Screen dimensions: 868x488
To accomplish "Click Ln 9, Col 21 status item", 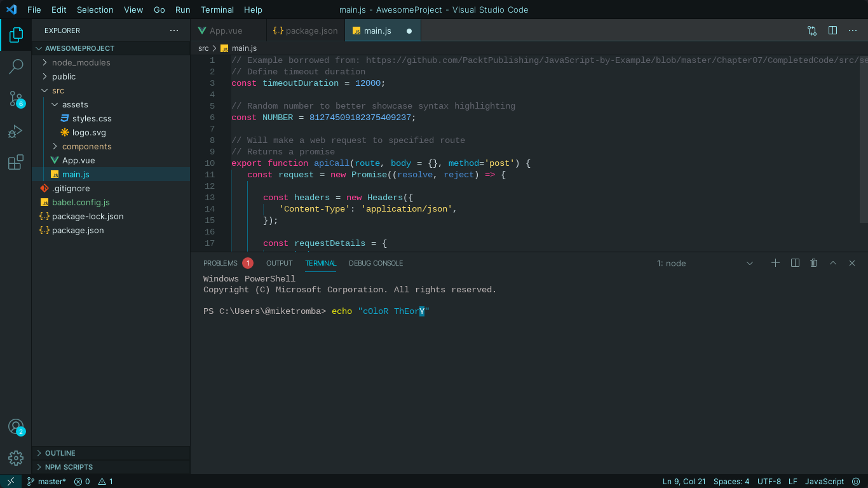I will (x=684, y=482).
